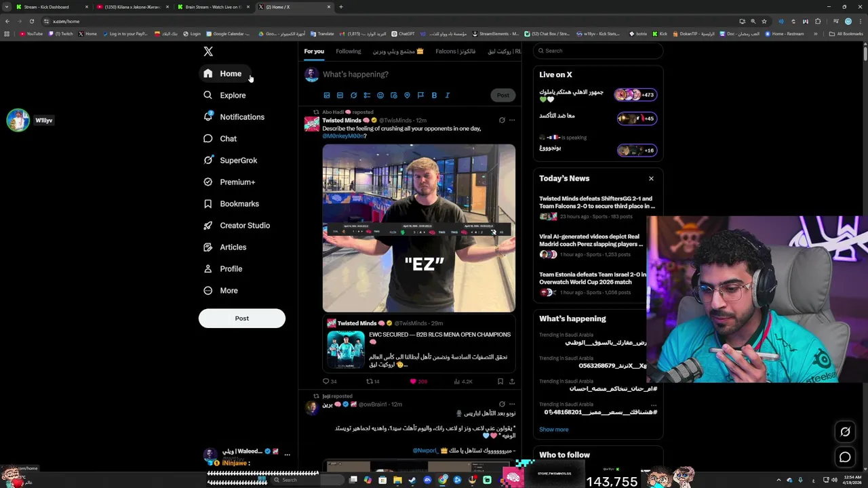The width and height of the screenshot is (868, 488).
Task: Click the Grok icon on Twisted Minds post
Action: coord(502,120)
